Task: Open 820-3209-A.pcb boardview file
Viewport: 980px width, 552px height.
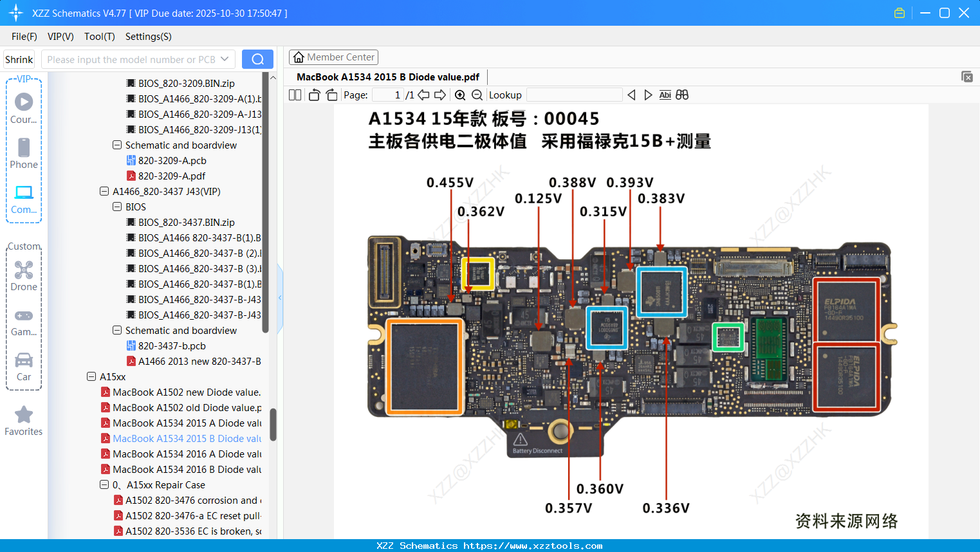Action: pyautogui.click(x=167, y=161)
